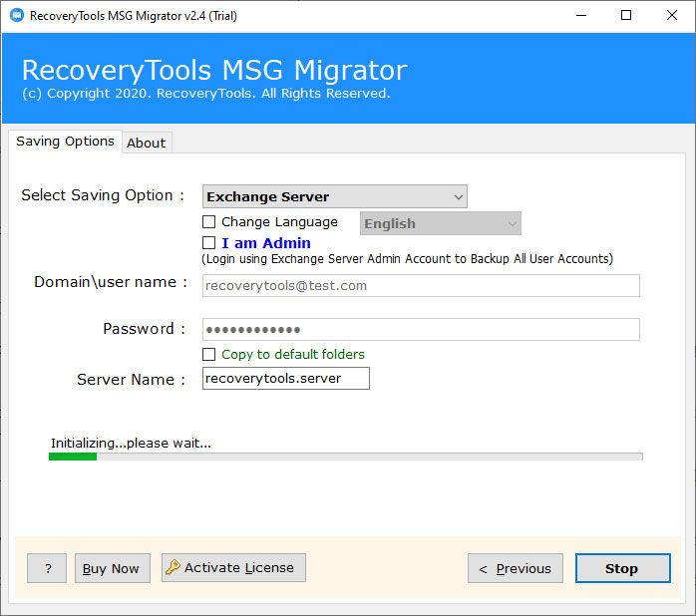Click the 'Initializing...please wait...' status text
Screen dimensions: 696x616
coord(131,443)
